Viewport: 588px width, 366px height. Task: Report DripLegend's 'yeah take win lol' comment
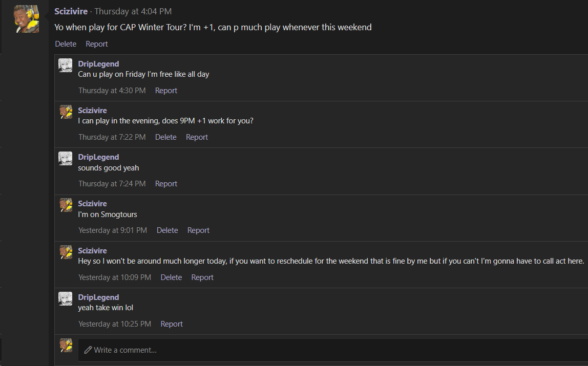click(172, 324)
